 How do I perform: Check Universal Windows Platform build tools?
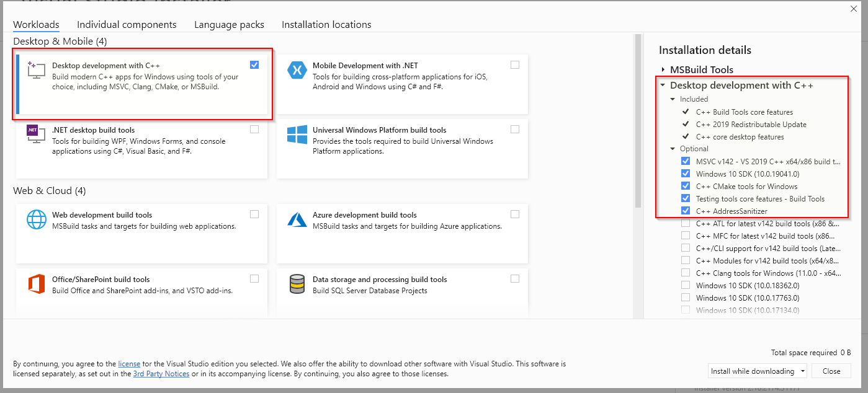click(x=515, y=130)
